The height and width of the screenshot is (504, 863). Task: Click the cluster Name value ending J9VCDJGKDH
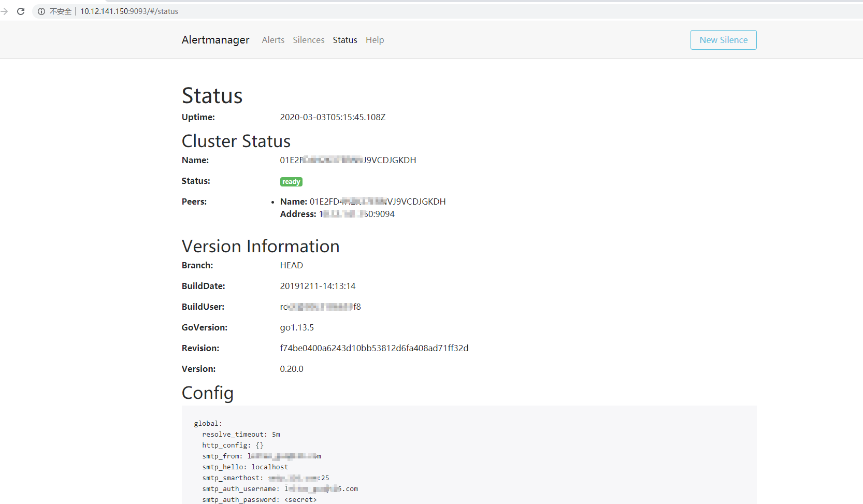(348, 160)
